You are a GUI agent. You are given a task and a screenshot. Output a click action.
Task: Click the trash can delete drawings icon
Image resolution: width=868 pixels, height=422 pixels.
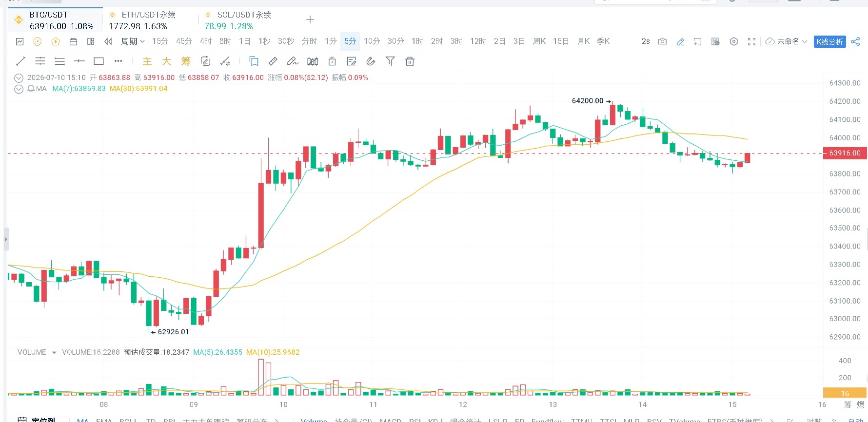[410, 61]
